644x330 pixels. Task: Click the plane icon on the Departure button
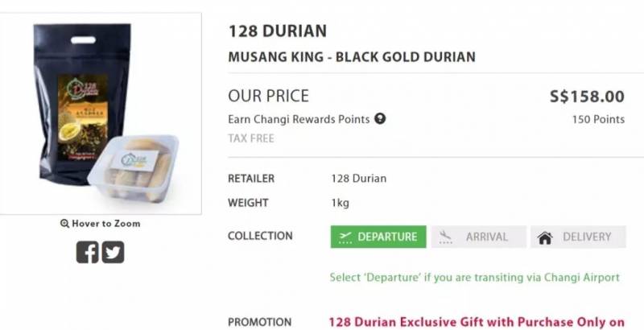(346, 237)
